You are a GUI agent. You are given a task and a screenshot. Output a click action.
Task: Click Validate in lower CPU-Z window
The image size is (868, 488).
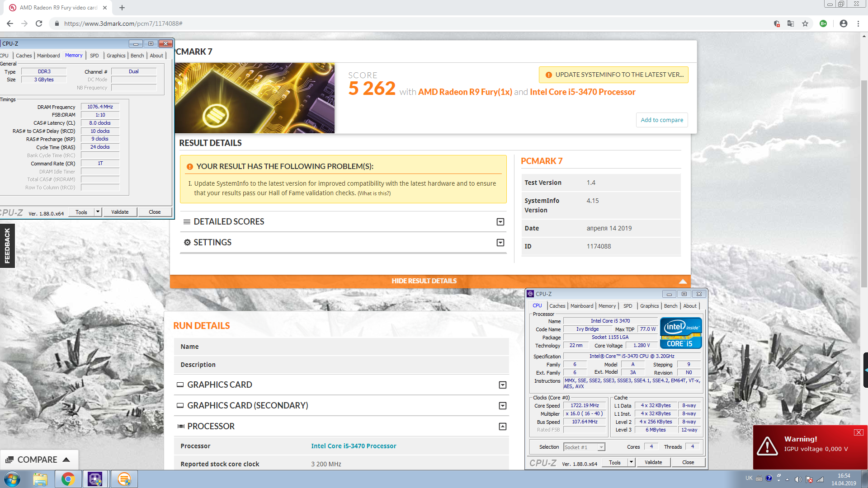tap(653, 463)
